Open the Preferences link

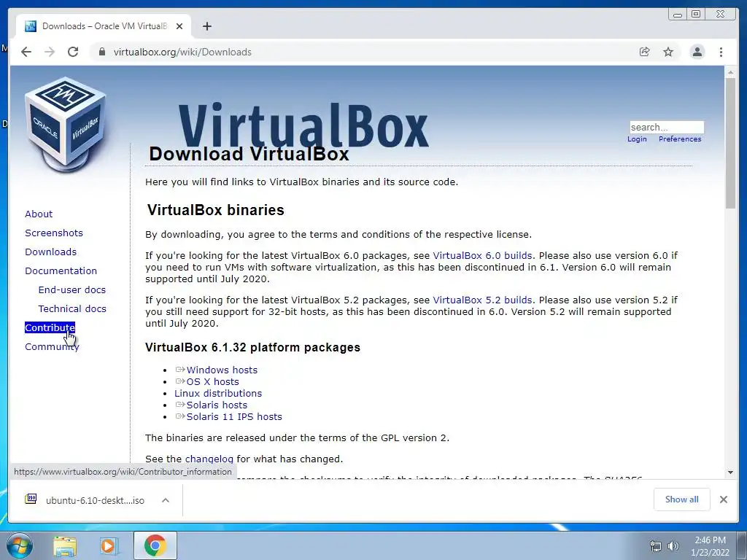(680, 139)
